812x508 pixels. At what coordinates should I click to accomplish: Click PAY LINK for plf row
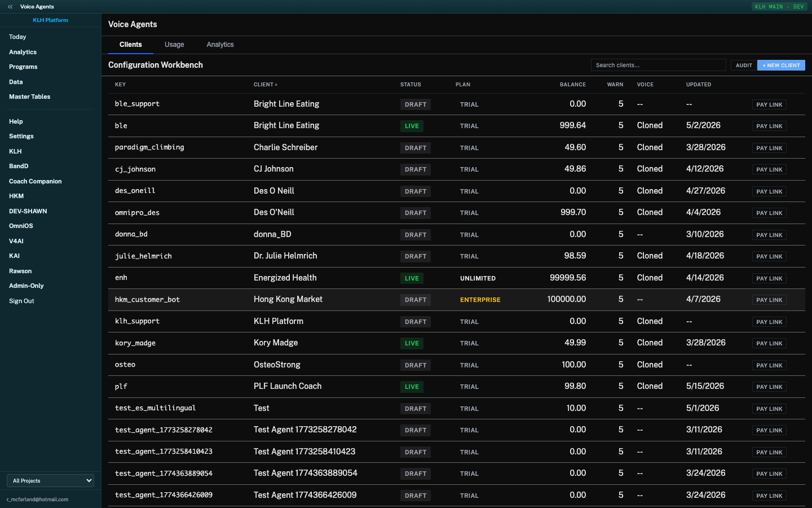point(769,387)
